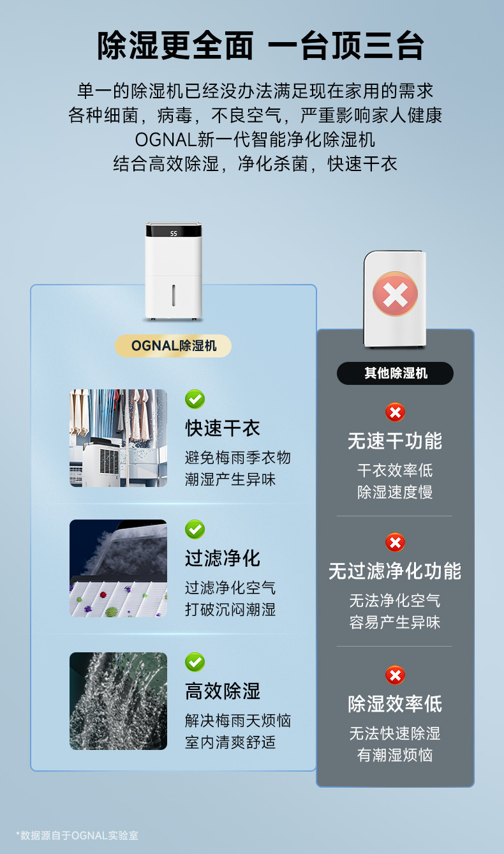Open the air filter purification thumbnail
504x854 pixels.
118,568
